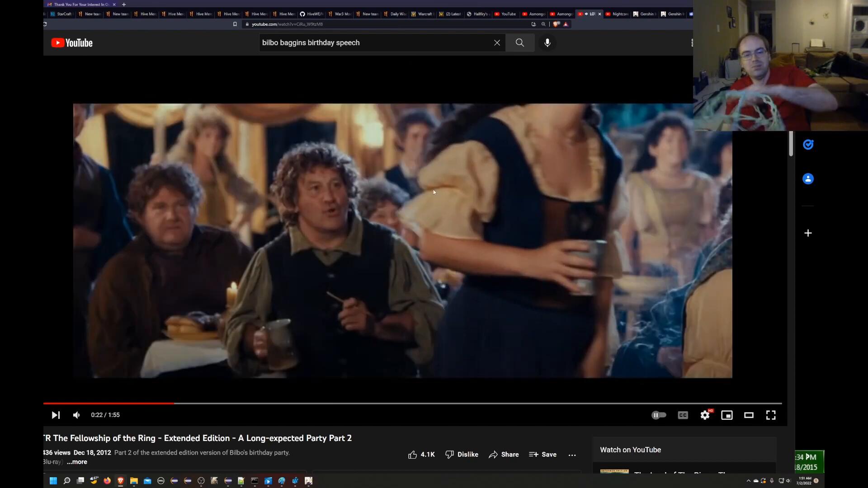Switch to the Nightcore browser tab
This screenshot has height=488, width=868.
click(x=618, y=14)
